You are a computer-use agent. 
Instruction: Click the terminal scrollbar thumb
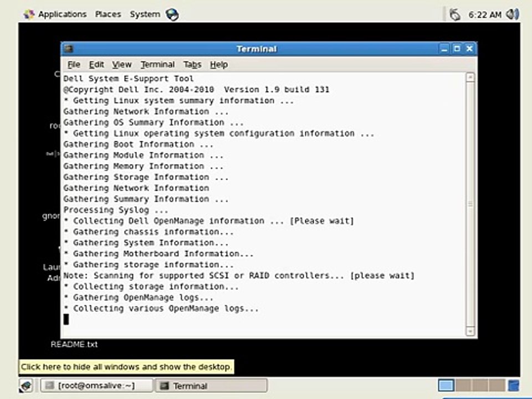[x=470, y=203]
